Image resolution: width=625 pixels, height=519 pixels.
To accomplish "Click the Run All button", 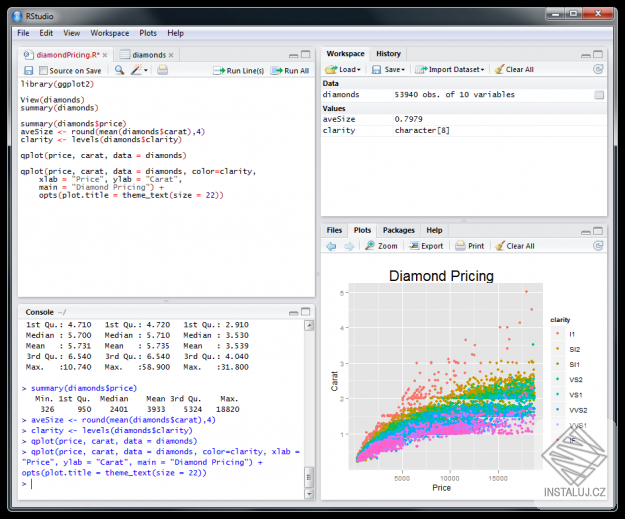I will [290, 71].
